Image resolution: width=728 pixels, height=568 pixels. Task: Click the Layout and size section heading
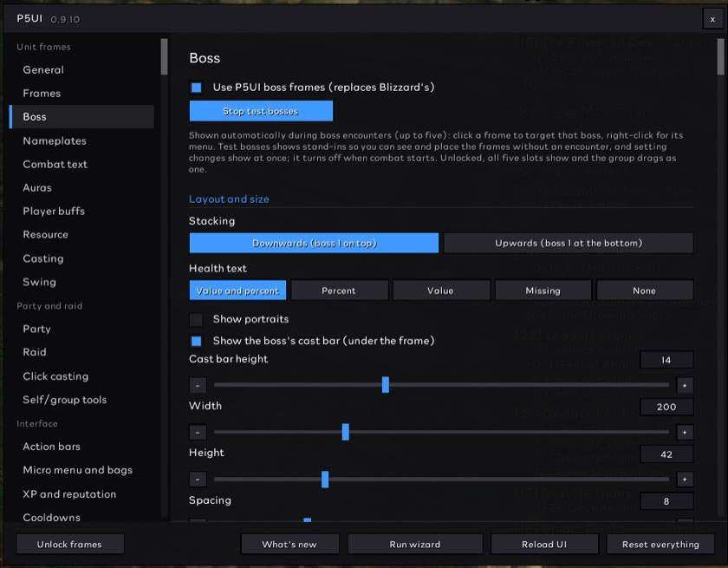[229, 199]
